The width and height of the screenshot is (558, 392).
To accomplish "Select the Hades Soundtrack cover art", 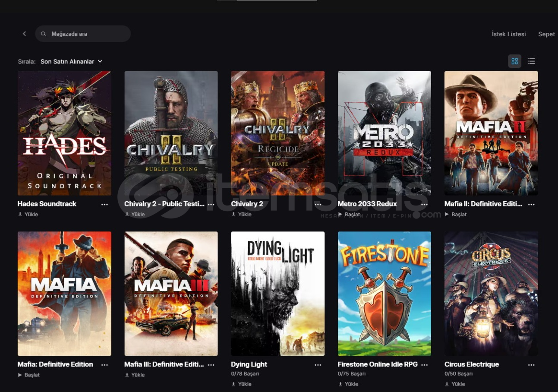I will tap(64, 133).
